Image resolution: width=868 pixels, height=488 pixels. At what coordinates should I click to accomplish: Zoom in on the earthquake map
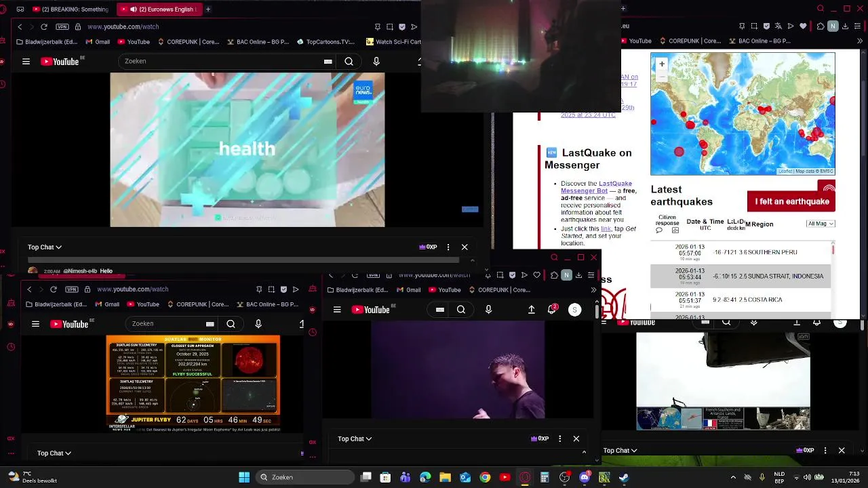[662, 64]
